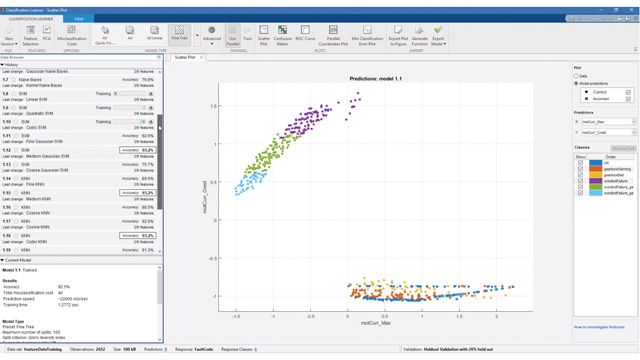Screen dimensions: 640x360
Task: Click Generate Function
Action: coord(419,35)
